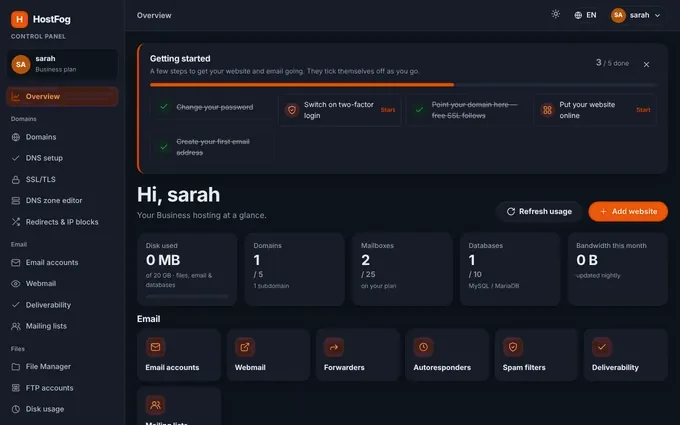Toggle the light/dark theme sun icon
Viewport: 680px width, 425px height.
click(x=555, y=14)
